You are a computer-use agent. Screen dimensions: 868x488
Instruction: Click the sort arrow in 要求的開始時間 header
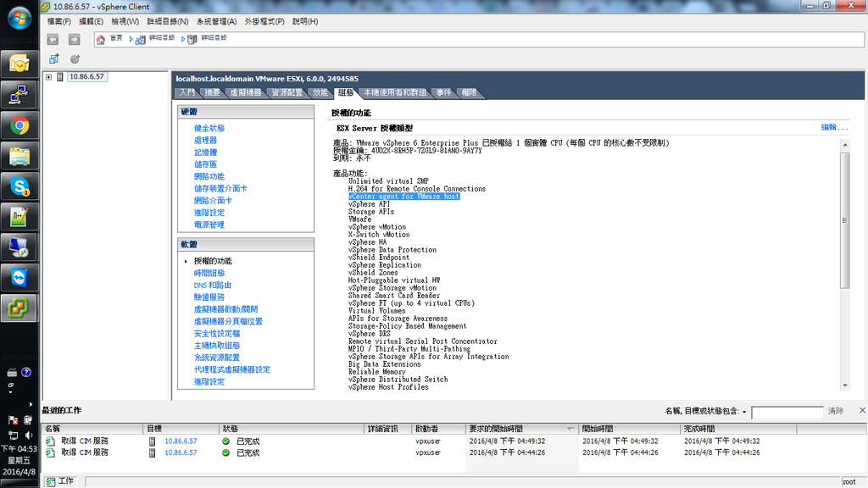pos(570,429)
